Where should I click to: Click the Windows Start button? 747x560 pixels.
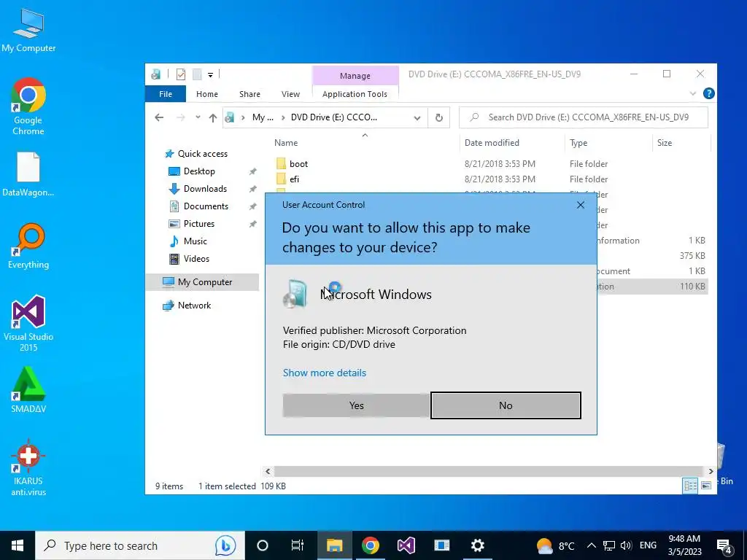(x=18, y=545)
